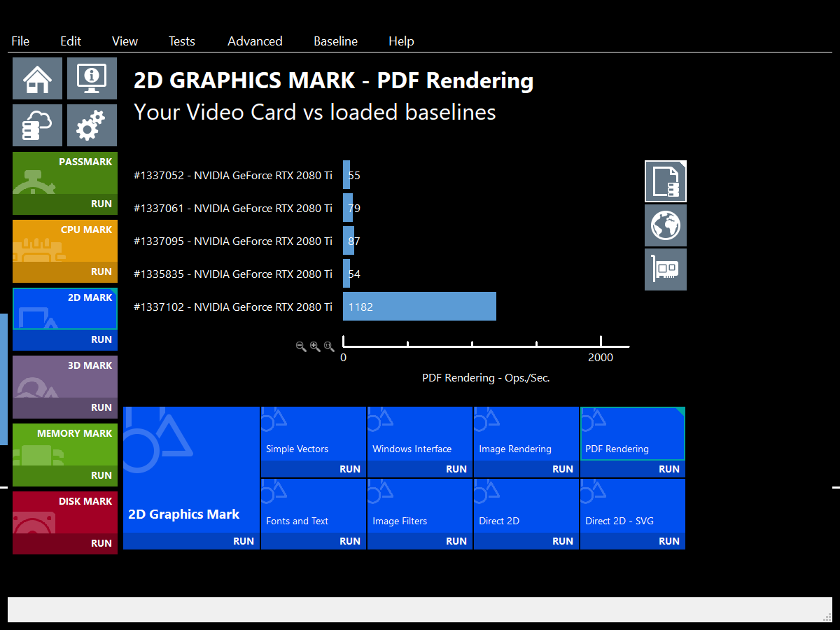The width and height of the screenshot is (840, 630).
Task: Select the CPU MARK tile
Action: tap(65, 241)
